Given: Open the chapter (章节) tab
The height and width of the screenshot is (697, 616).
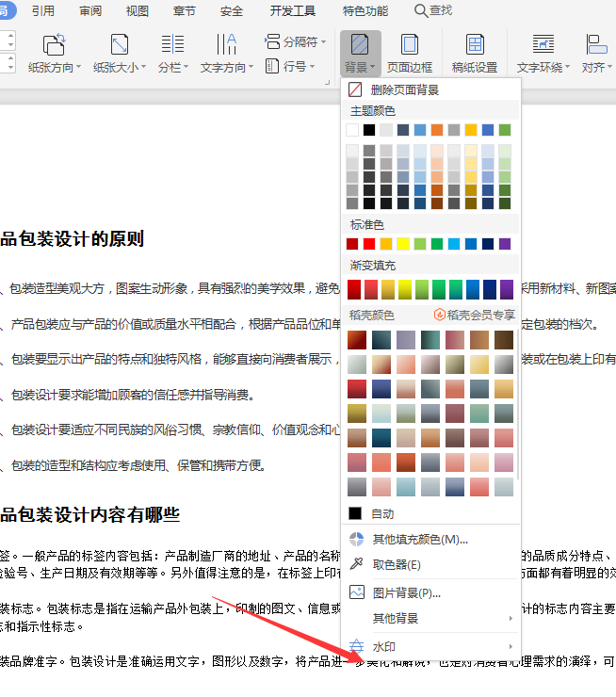Looking at the screenshot, I should pyautogui.click(x=186, y=10).
